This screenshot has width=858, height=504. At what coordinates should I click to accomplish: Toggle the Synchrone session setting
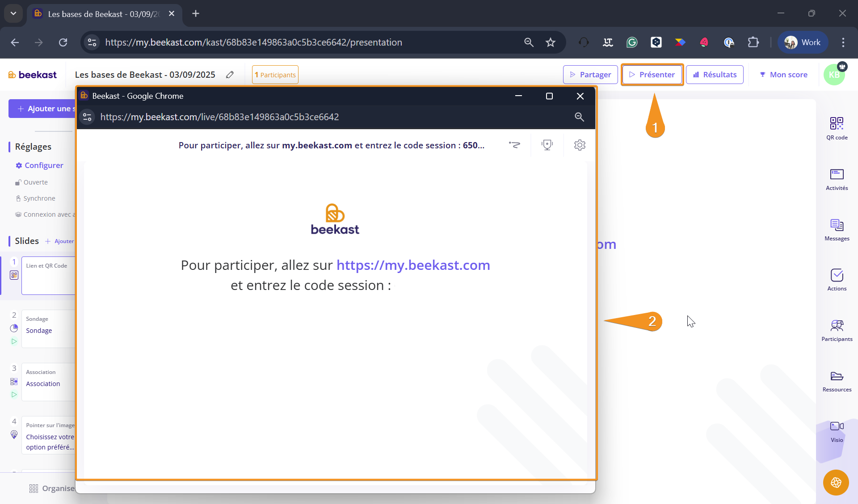[35, 198]
